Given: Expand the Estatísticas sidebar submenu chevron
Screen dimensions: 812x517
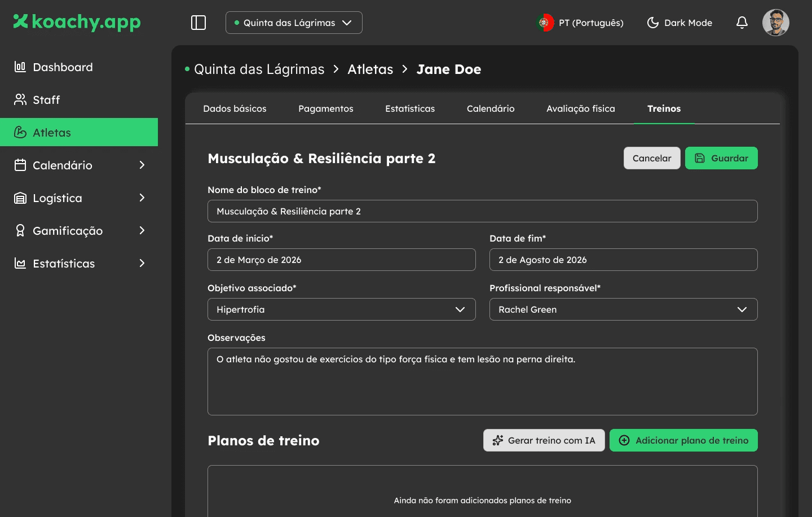Looking at the screenshot, I should tap(142, 264).
